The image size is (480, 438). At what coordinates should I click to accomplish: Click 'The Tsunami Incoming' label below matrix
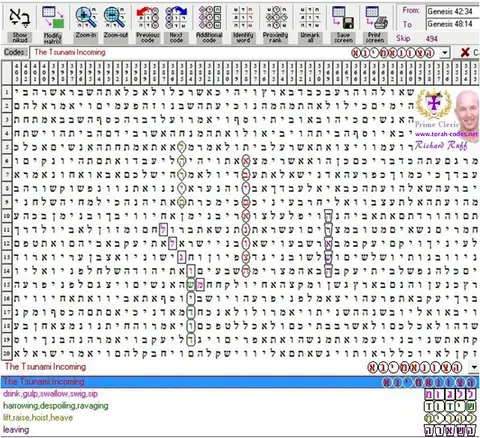coord(45,367)
